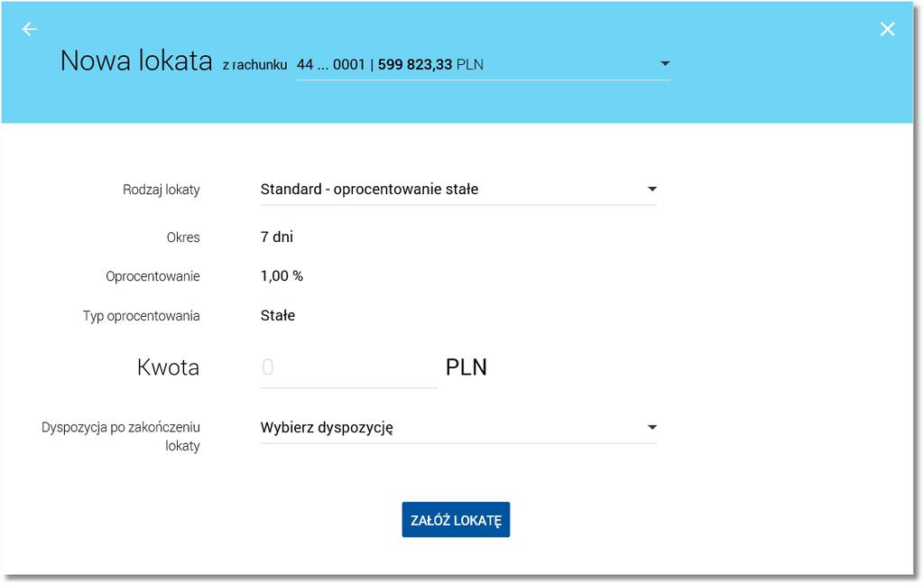Viewport: 924px width, 585px height.
Task: Click the 'Oprocentowanie' label
Action: pyautogui.click(x=152, y=276)
